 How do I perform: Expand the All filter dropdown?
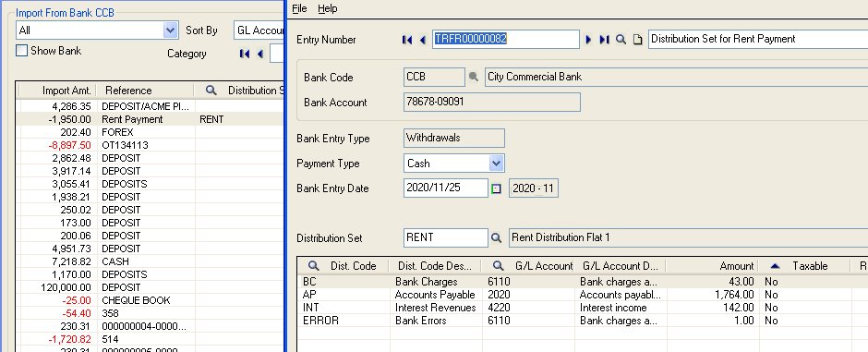click(171, 30)
